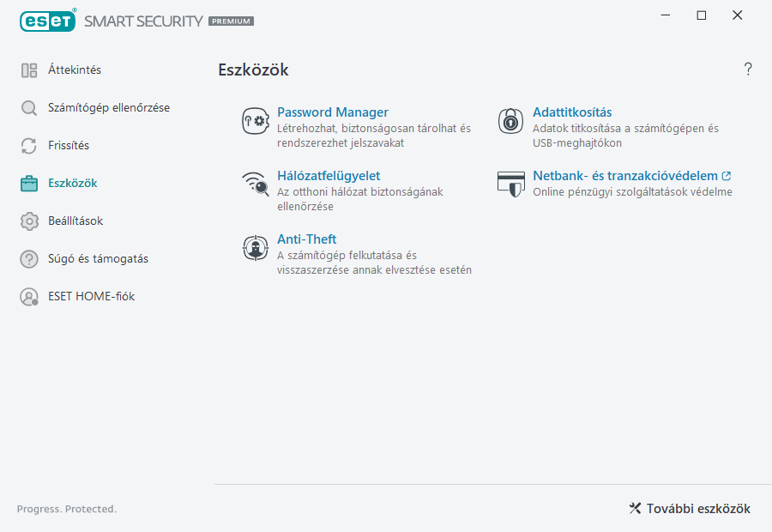Click the Súgó és támogatás question icon

(x=28, y=258)
